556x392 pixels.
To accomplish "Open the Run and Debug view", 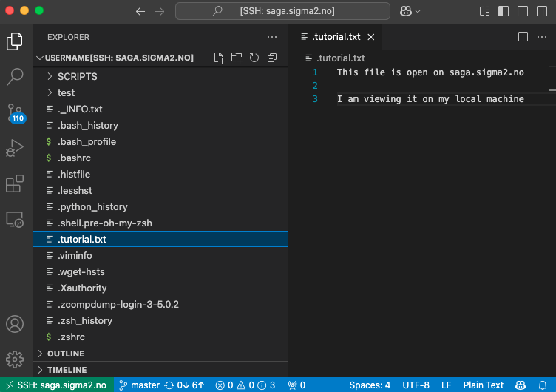I will coord(15,148).
